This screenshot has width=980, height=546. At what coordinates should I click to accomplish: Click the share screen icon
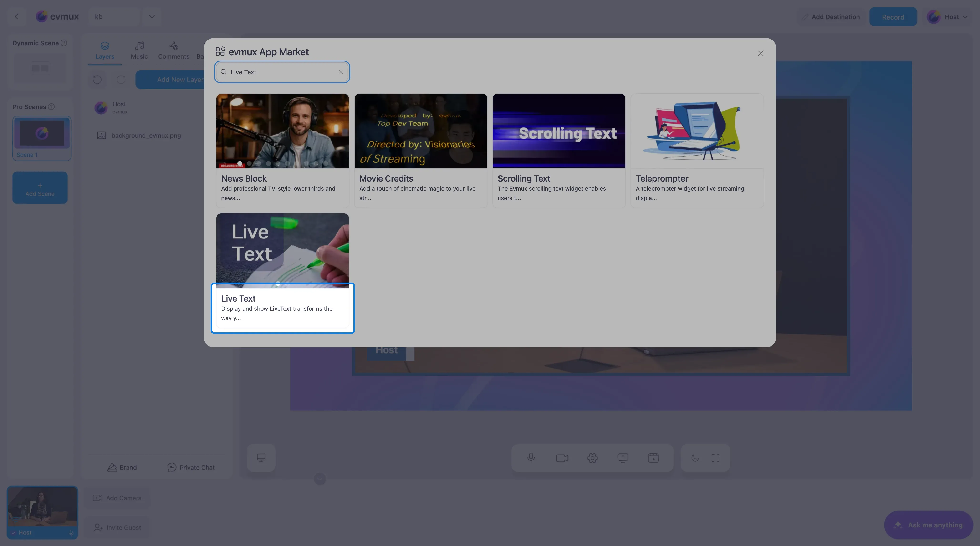[x=623, y=458]
